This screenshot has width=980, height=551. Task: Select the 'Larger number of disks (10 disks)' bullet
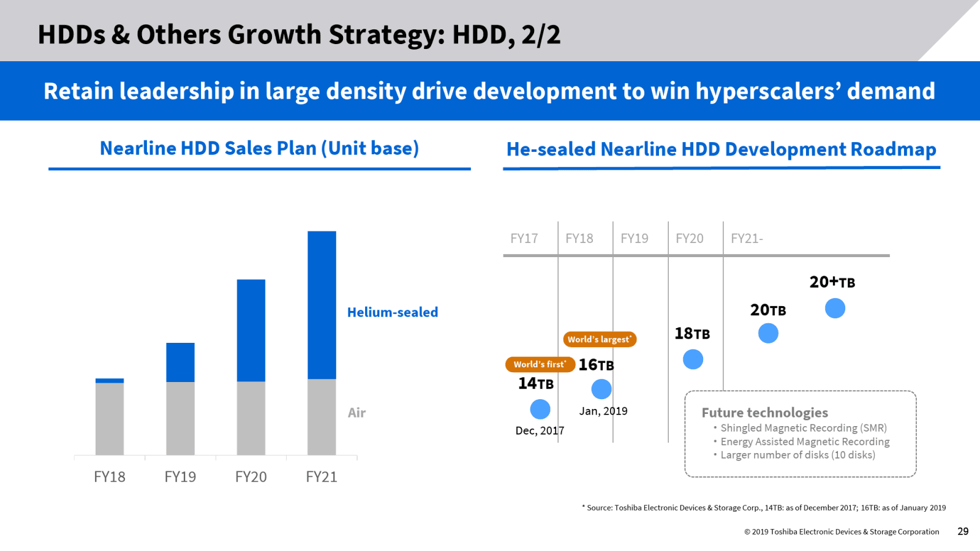click(798, 455)
